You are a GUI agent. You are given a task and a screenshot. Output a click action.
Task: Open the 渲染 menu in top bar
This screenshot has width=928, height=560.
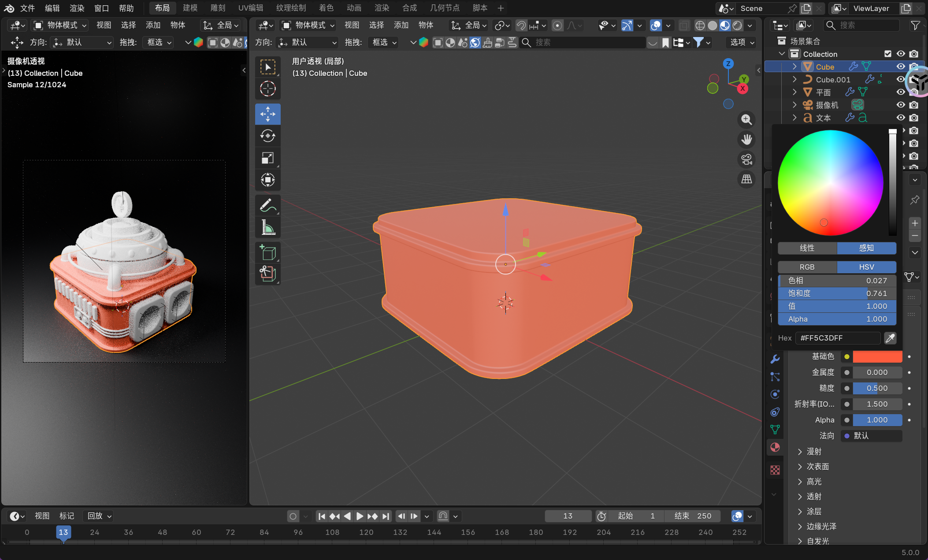click(x=77, y=8)
